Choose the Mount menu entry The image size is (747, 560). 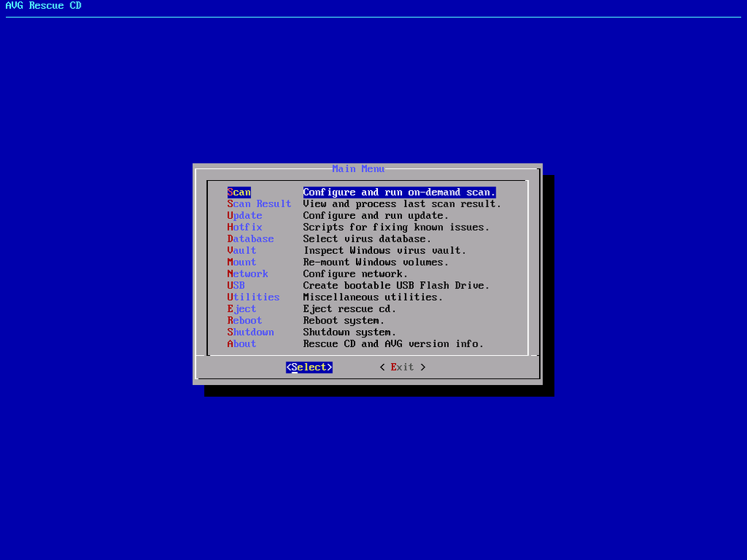[242, 262]
